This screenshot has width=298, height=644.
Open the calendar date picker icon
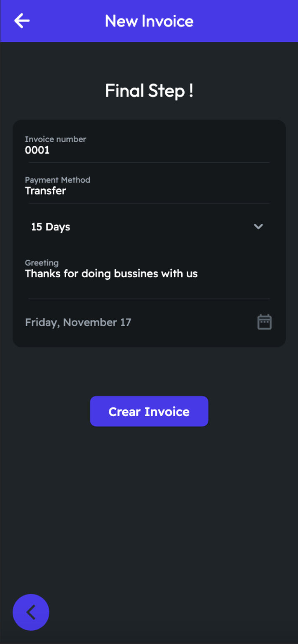point(264,322)
